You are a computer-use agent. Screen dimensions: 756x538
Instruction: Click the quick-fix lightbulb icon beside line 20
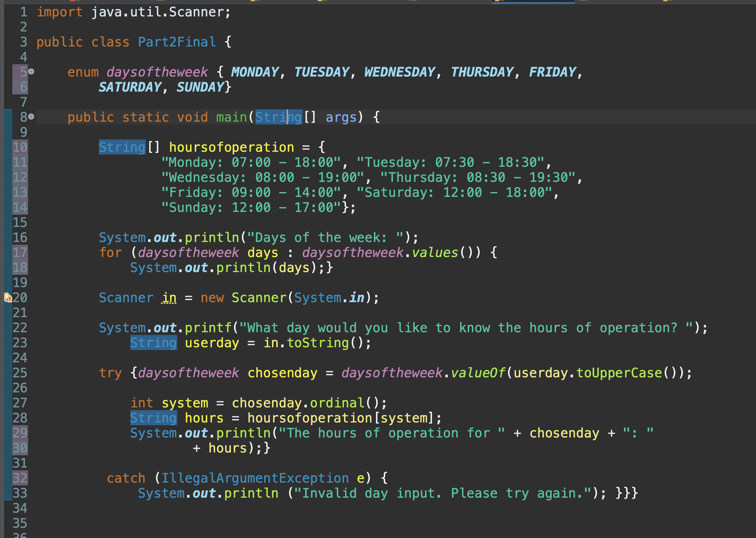[x=6, y=297]
